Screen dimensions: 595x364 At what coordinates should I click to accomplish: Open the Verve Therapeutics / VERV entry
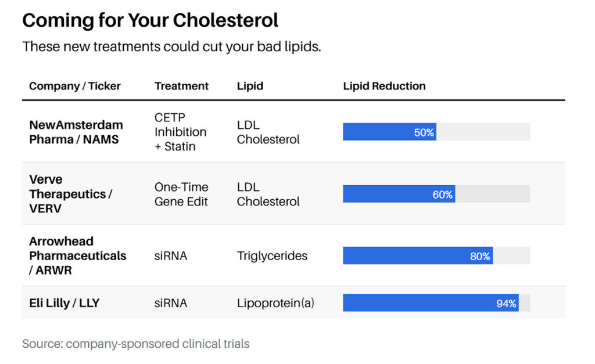pyautogui.click(x=71, y=194)
